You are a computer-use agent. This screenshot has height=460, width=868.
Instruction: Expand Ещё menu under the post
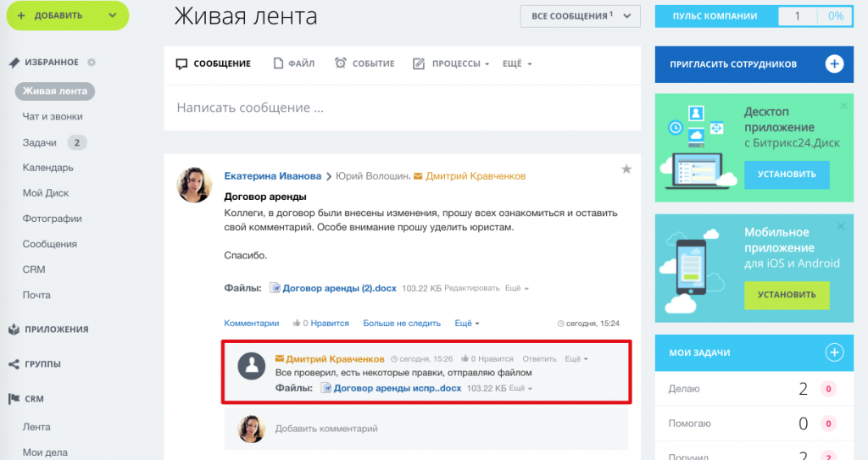click(x=467, y=324)
